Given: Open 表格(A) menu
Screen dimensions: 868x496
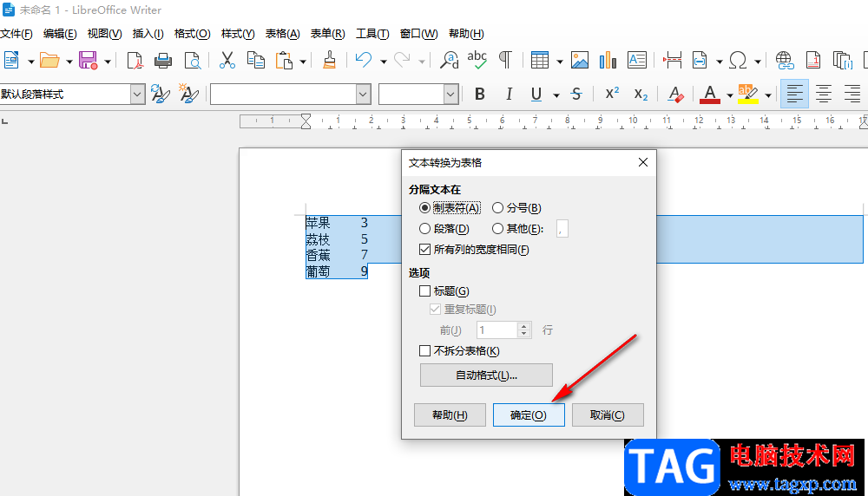Looking at the screenshot, I should [x=282, y=34].
